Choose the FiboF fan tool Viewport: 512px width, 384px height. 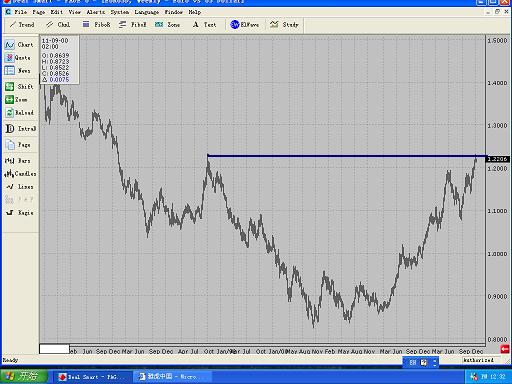pos(133,25)
